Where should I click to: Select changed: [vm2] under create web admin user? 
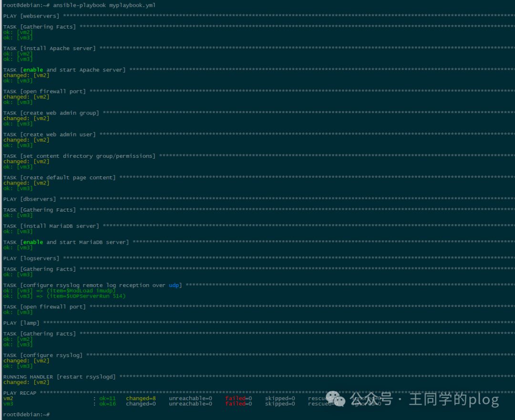pyautogui.click(x=26, y=140)
